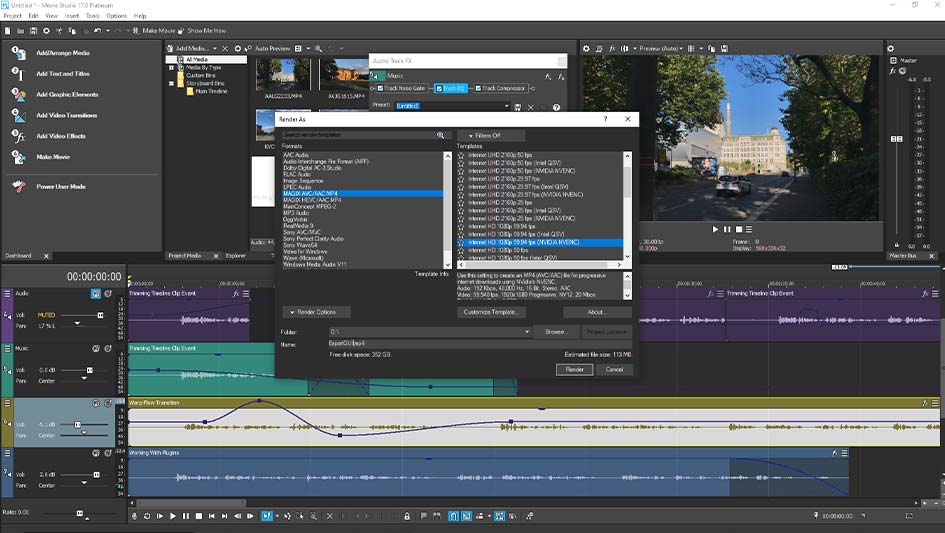Screen dimensions: 945x533
Task: Toggle solo button on Audio track
Action: 108,294
